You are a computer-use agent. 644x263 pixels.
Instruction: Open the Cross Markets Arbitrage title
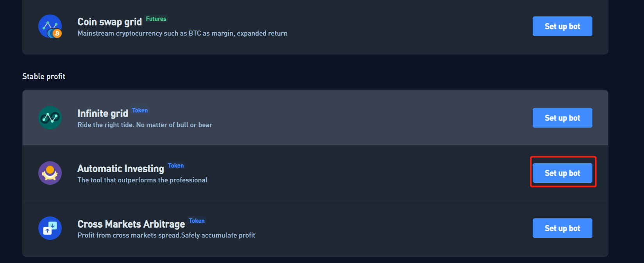point(131,224)
